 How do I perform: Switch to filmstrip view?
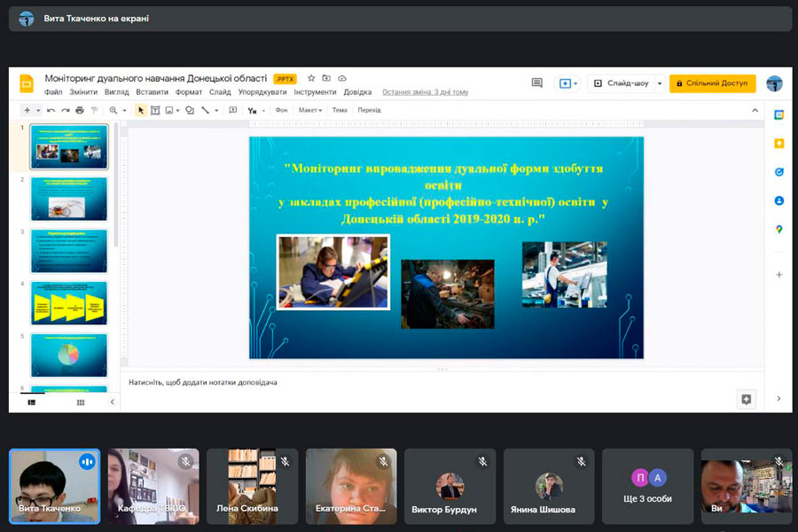point(32,402)
